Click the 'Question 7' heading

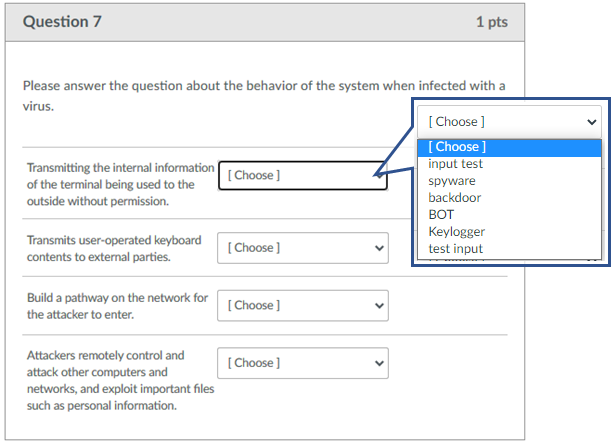[x=62, y=22]
